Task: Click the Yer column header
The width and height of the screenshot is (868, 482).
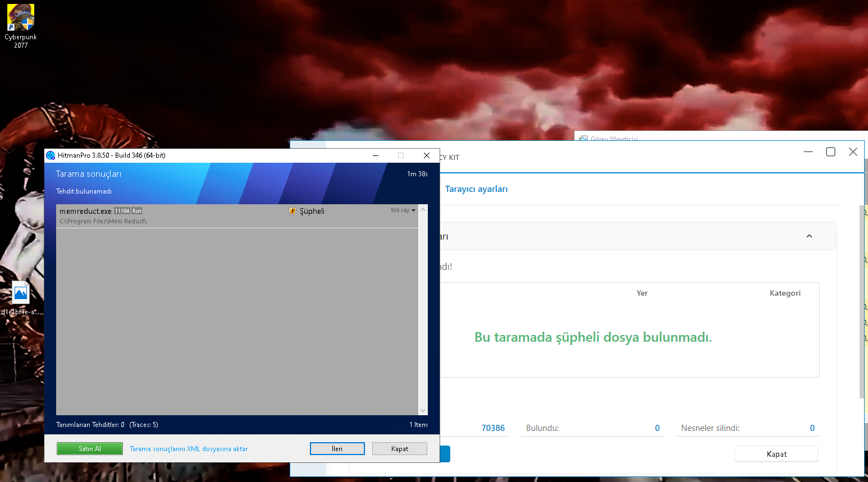Action: 642,293
